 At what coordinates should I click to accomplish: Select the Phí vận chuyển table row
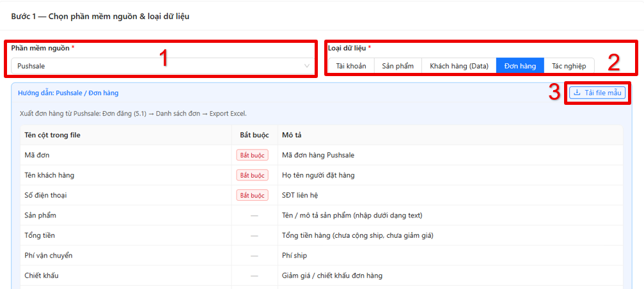point(321,255)
